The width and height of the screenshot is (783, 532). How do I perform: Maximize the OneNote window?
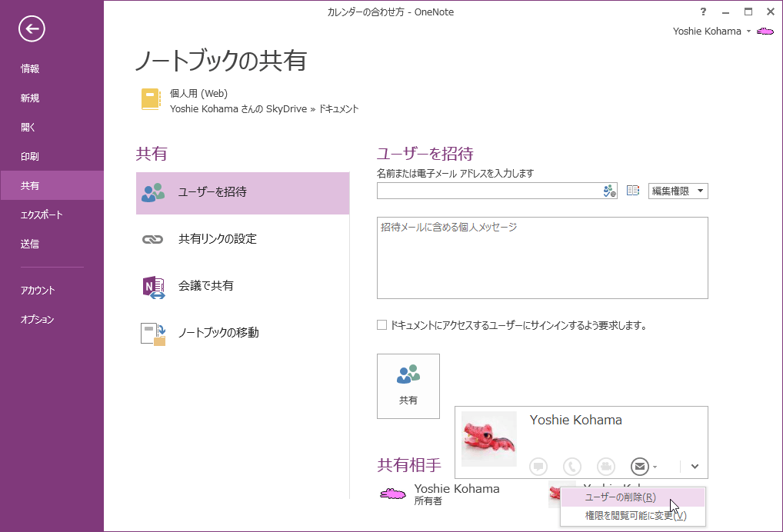pyautogui.click(x=748, y=12)
